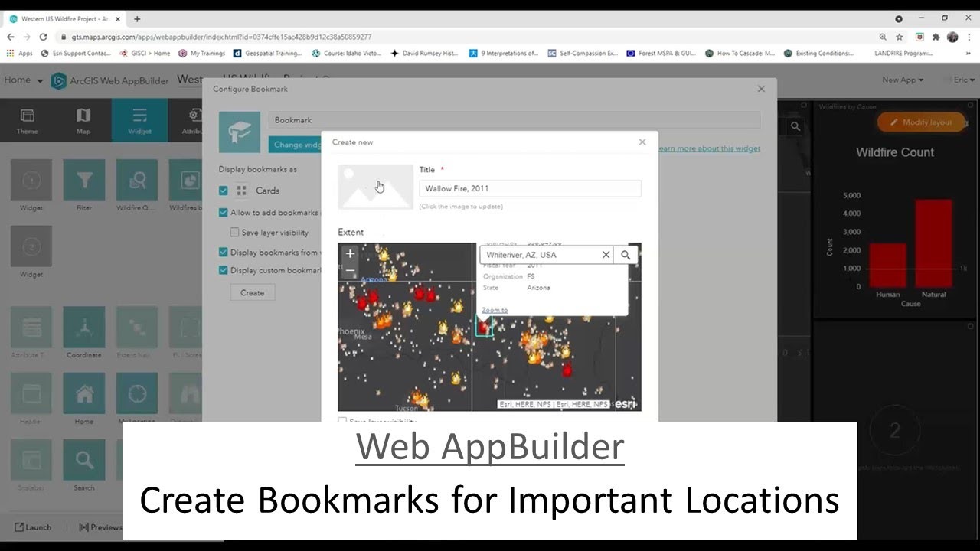Select the Wildfire Query widget icon
This screenshot has height=551, width=980.
(x=137, y=180)
